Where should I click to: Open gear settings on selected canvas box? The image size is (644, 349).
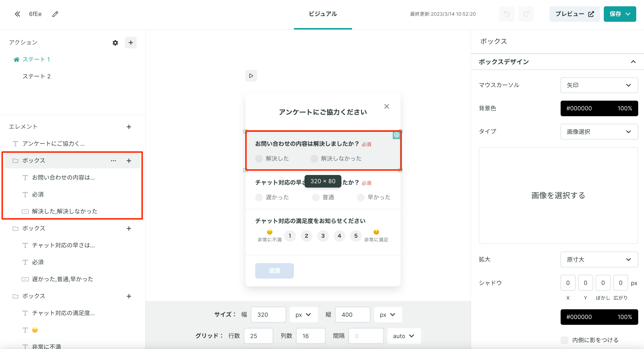(x=396, y=135)
